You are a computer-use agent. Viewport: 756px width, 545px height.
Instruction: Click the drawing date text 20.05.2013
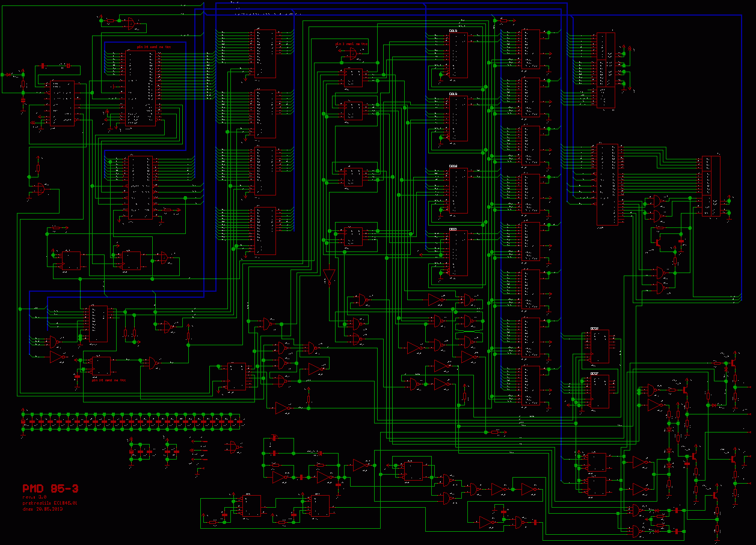pyautogui.click(x=42, y=508)
